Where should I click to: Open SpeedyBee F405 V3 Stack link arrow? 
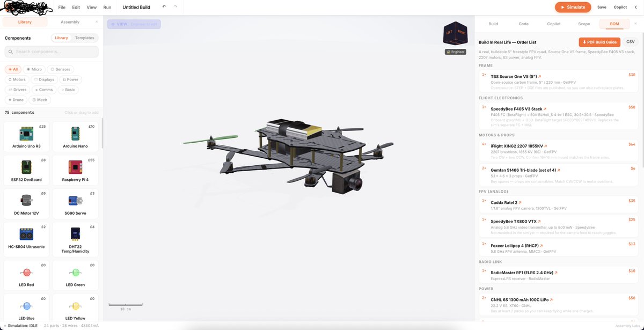pyautogui.click(x=545, y=109)
